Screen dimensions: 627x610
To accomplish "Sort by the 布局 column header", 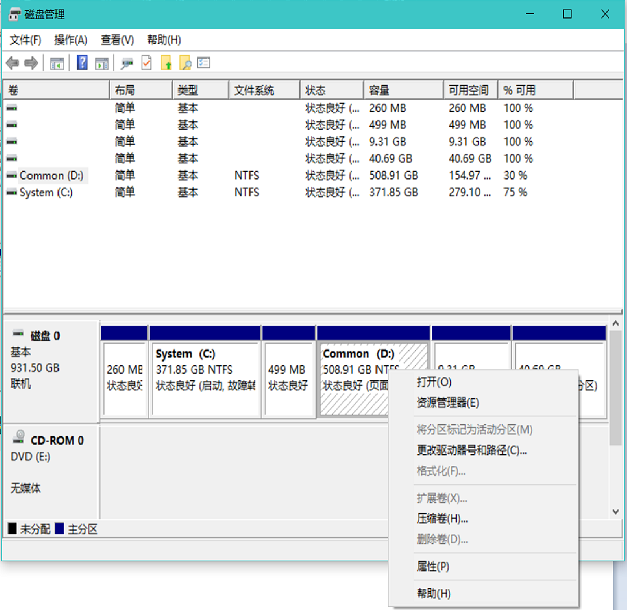I will click(x=141, y=90).
